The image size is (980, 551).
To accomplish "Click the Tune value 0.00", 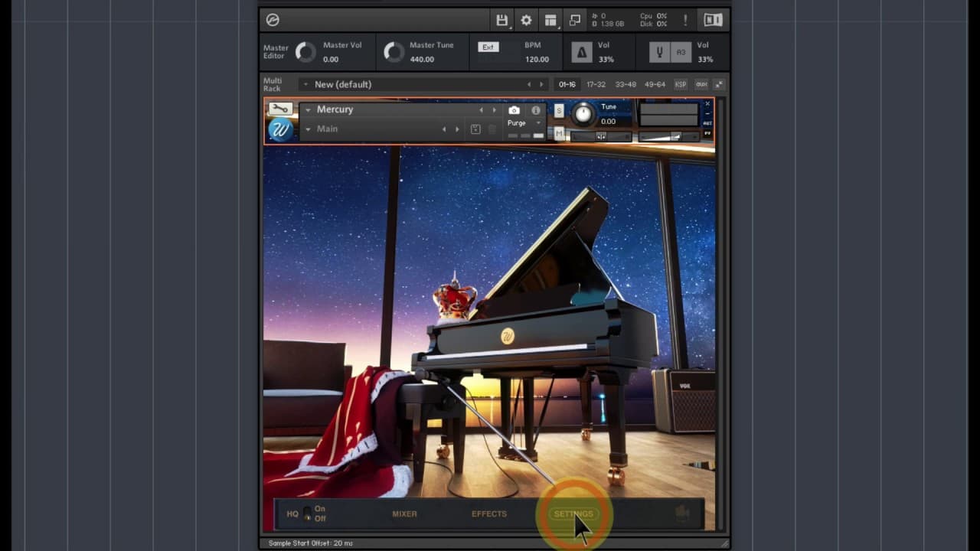I will tap(608, 121).
